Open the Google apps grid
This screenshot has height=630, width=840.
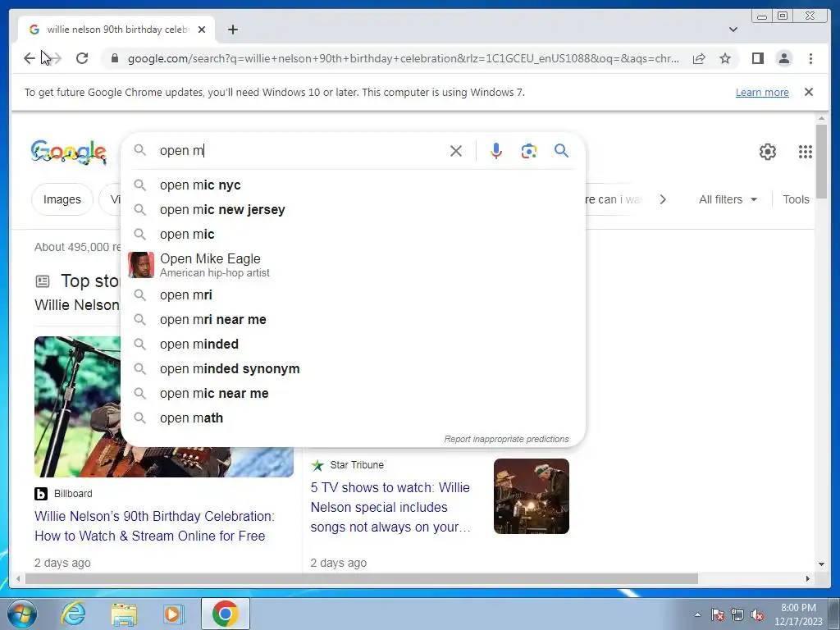coord(806,152)
